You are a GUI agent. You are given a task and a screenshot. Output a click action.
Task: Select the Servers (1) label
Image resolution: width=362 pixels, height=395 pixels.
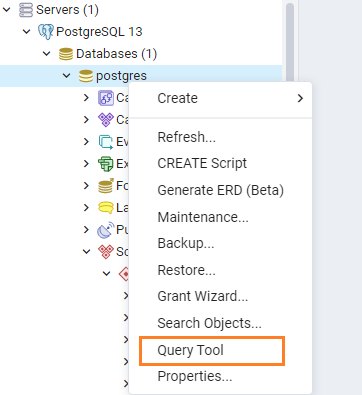(x=68, y=10)
